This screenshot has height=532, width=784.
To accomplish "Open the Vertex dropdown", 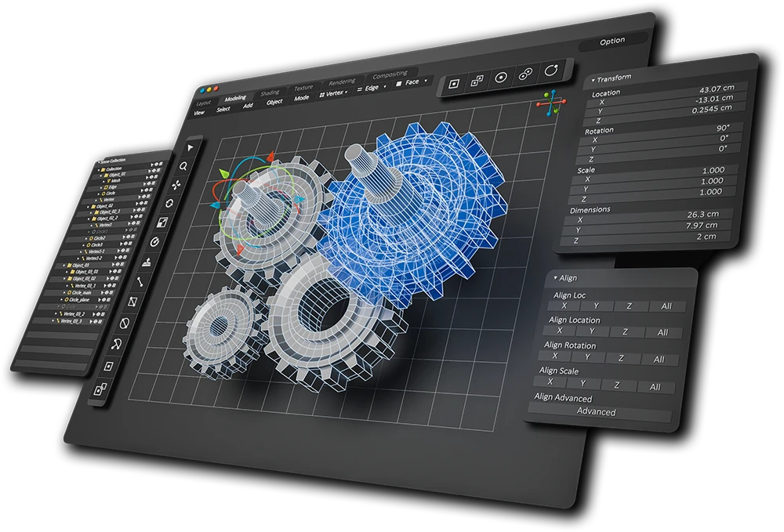I will (337, 92).
